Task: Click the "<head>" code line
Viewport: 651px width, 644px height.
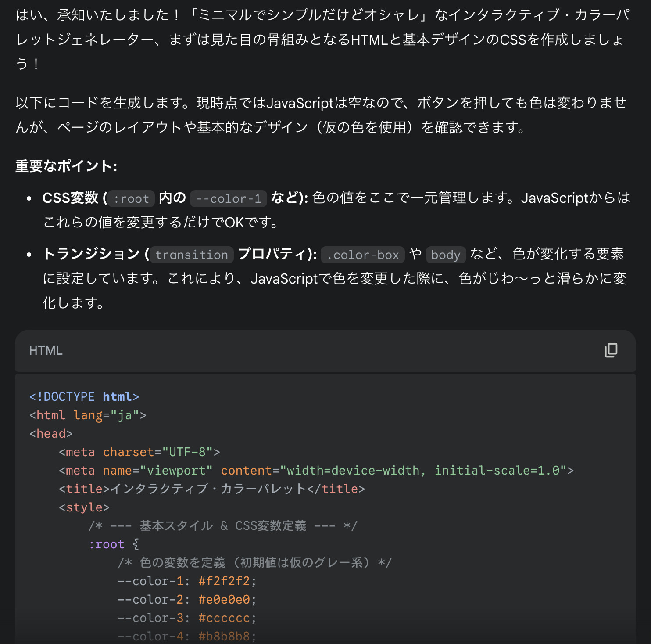Action: 51,434
